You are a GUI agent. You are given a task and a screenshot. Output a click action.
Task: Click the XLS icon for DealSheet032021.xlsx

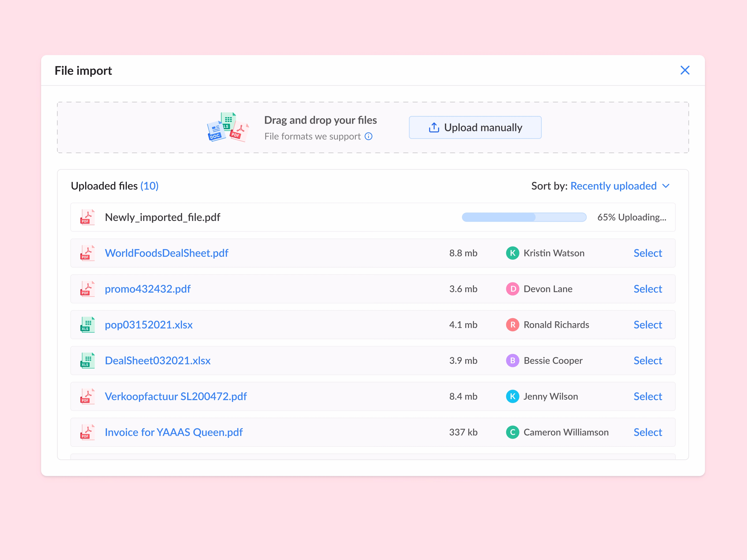(88, 360)
